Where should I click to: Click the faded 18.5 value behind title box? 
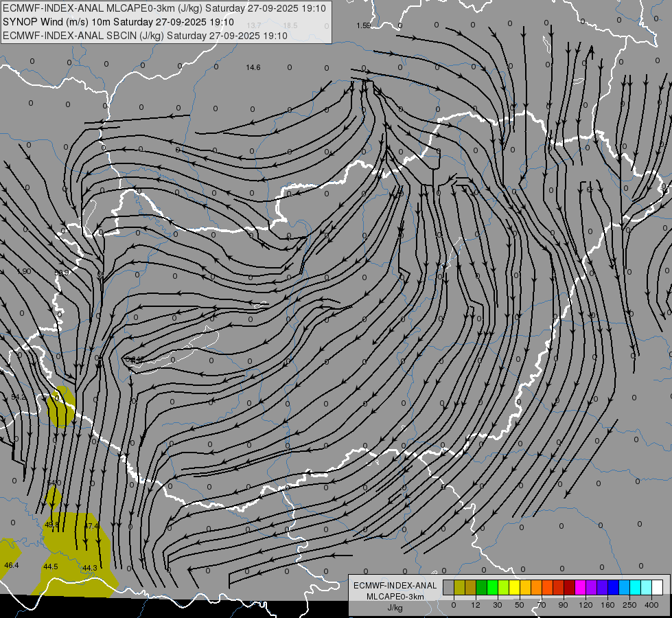[290, 25]
